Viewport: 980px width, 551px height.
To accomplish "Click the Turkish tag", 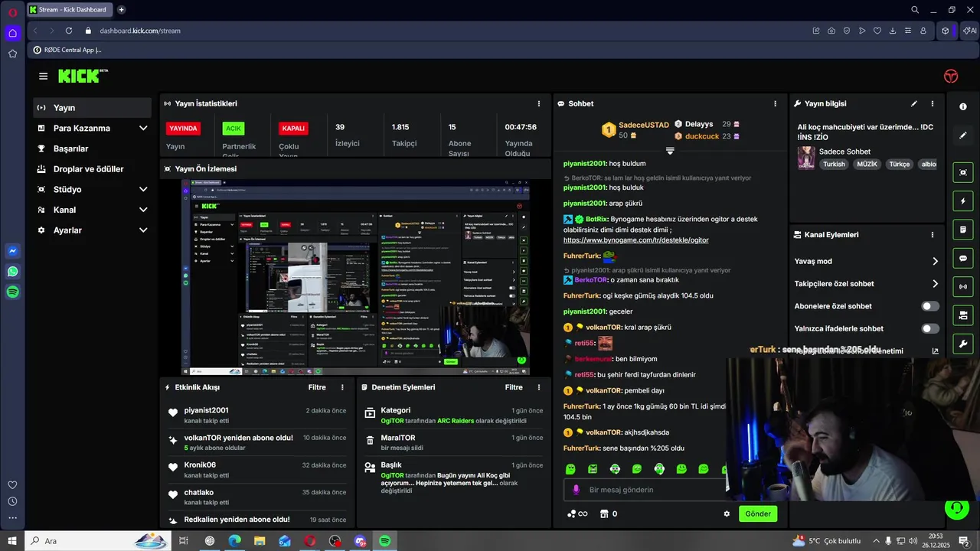I will 834,164.
